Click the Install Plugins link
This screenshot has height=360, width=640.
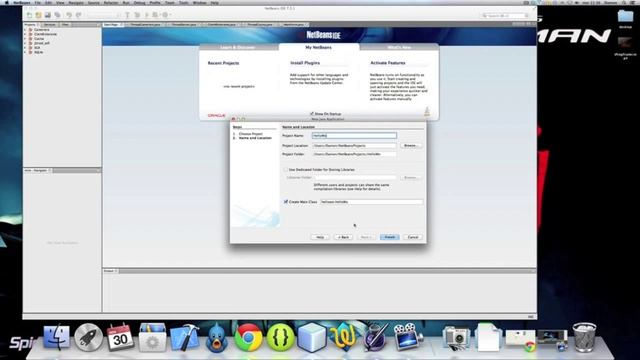pyautogui.click(x=305, y=63)
